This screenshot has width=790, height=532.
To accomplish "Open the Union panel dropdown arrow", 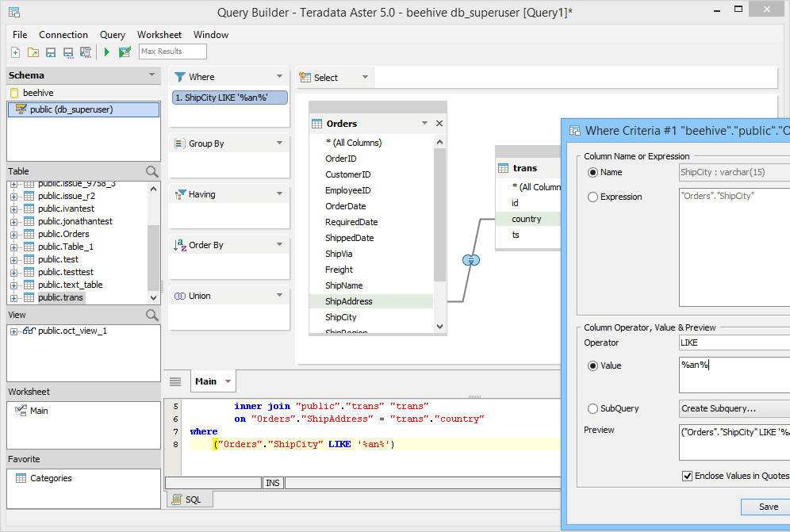I will (x=280, y=295).
